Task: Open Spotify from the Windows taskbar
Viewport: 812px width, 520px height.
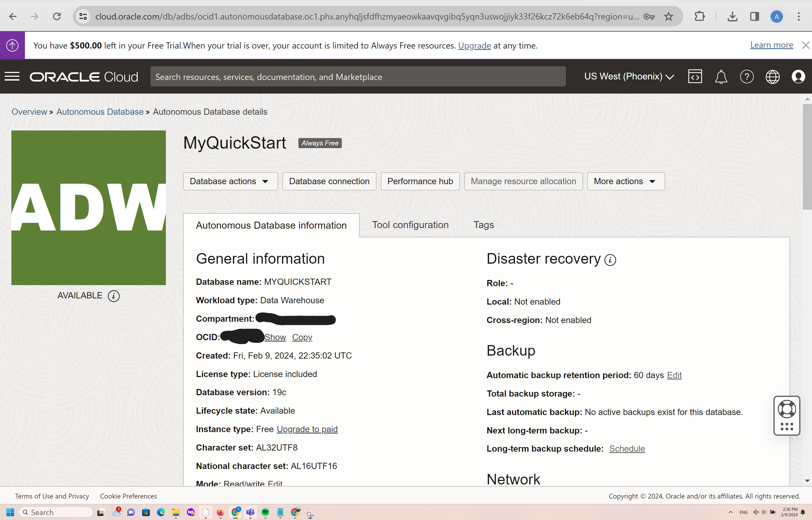Action: coord(266,512)
